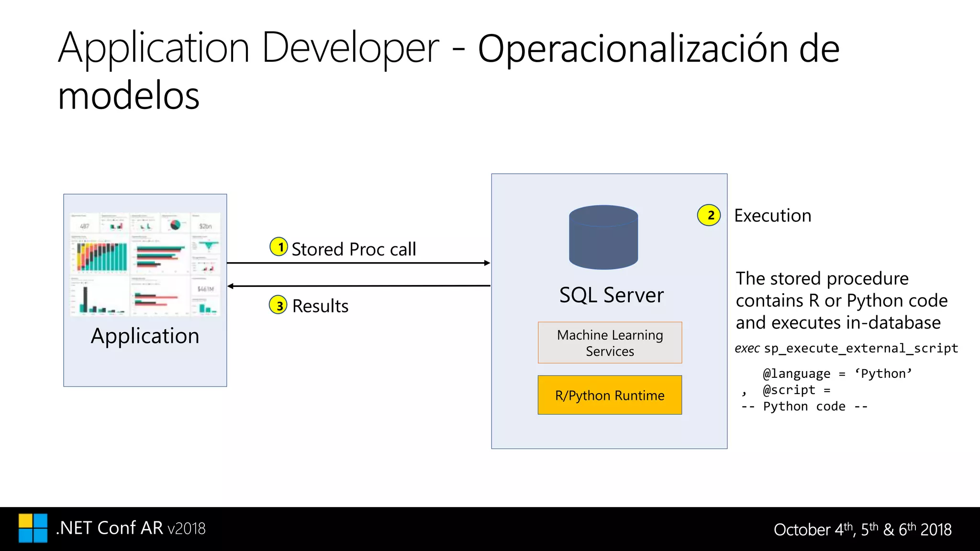Viewport: 980px width, 551px height.
Task: Click the 'exec sp_execute_external_script' code line
Action: coord(846,348)
